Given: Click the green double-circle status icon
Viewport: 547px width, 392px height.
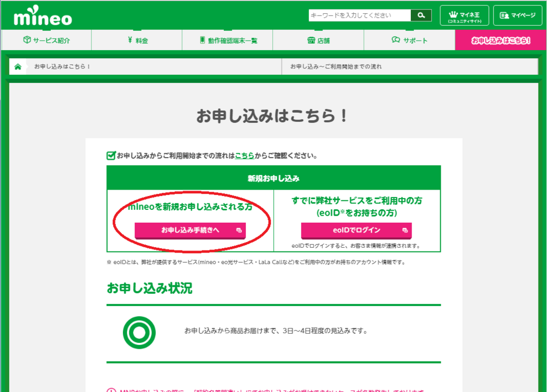Looking at the screenshot, I should click(139, 332).
